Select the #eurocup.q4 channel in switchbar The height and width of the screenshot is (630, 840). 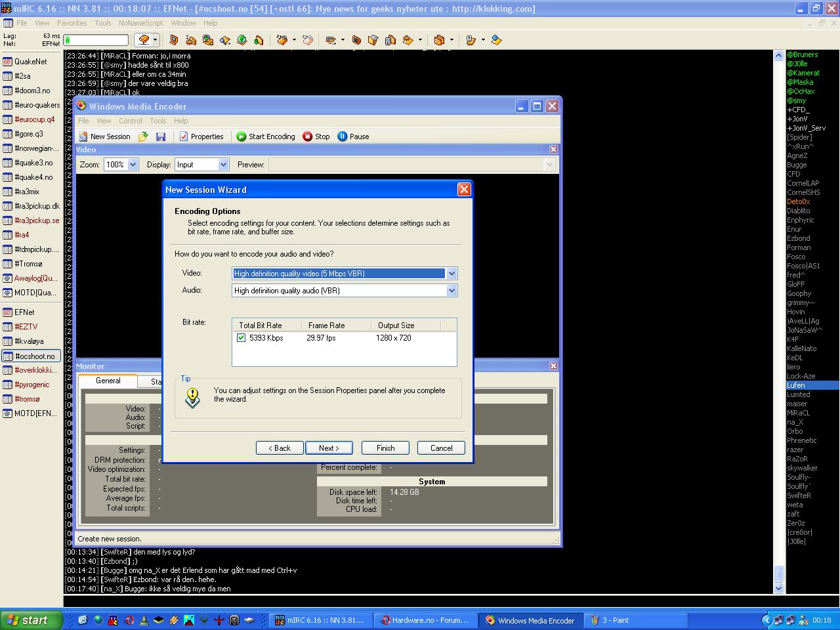point(31,119)
